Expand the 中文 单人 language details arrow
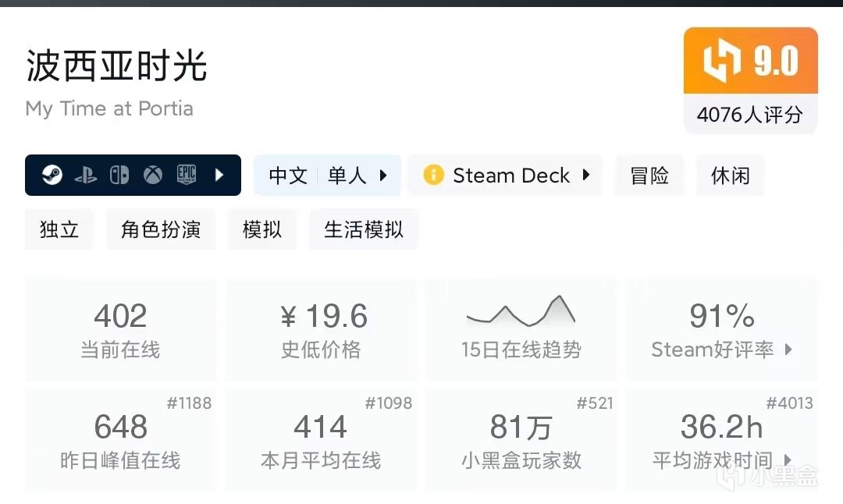The width and height of the screenshot is (843, 504). [383, 176]
